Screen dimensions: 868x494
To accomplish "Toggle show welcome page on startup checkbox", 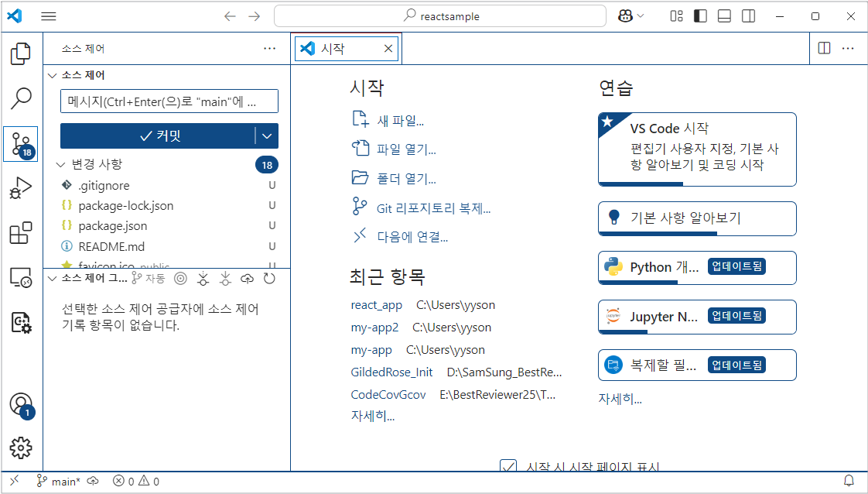I will (x=508, y=465).
